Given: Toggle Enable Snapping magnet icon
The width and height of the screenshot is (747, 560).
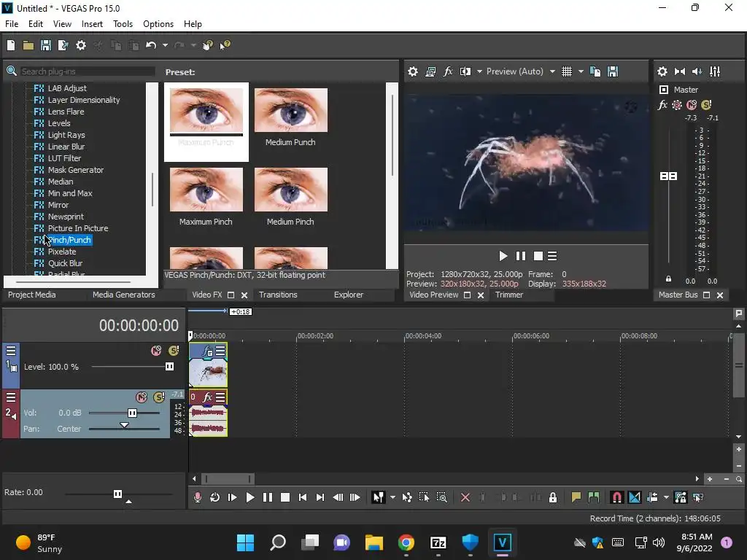Looking at the screenshot, I should click(x=617, y=497).
